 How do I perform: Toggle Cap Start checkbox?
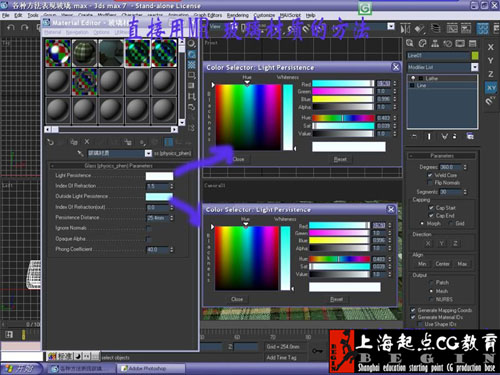tap(431, 208)
